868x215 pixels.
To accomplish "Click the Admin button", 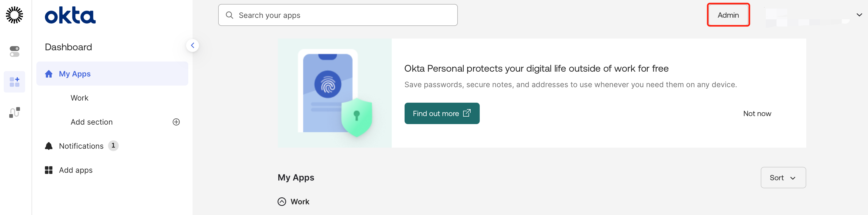I will pyautogui.click(x=728, y=15).
